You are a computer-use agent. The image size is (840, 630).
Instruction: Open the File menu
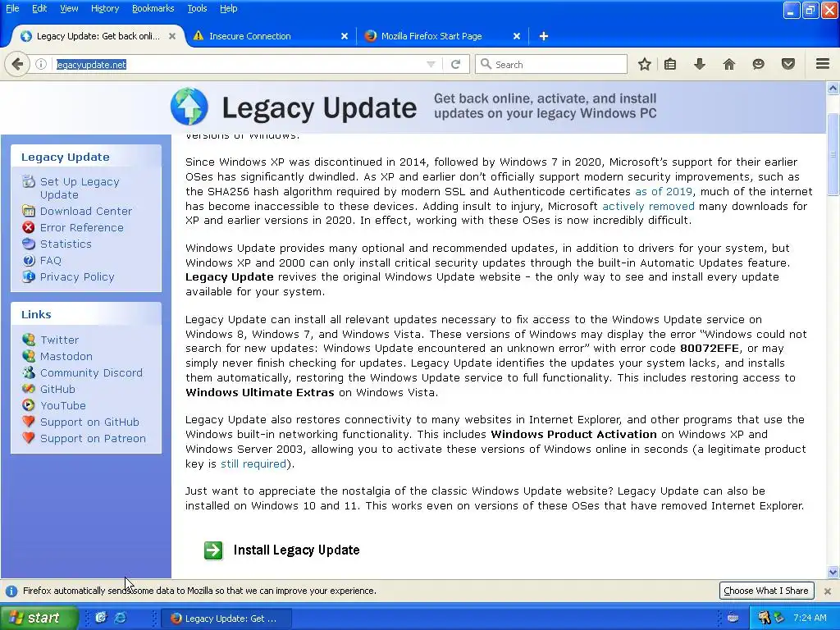tap(12, 8)
